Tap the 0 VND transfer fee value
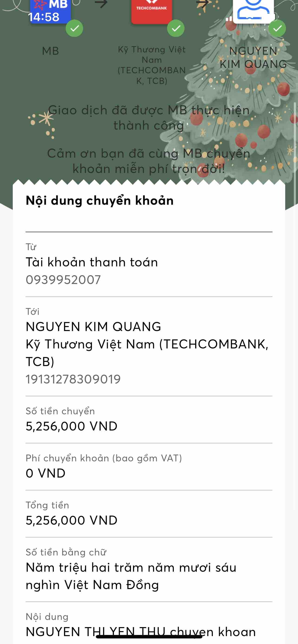Image resolution: width=298 pixels, height=644 pixels. (x=45, y=473)
